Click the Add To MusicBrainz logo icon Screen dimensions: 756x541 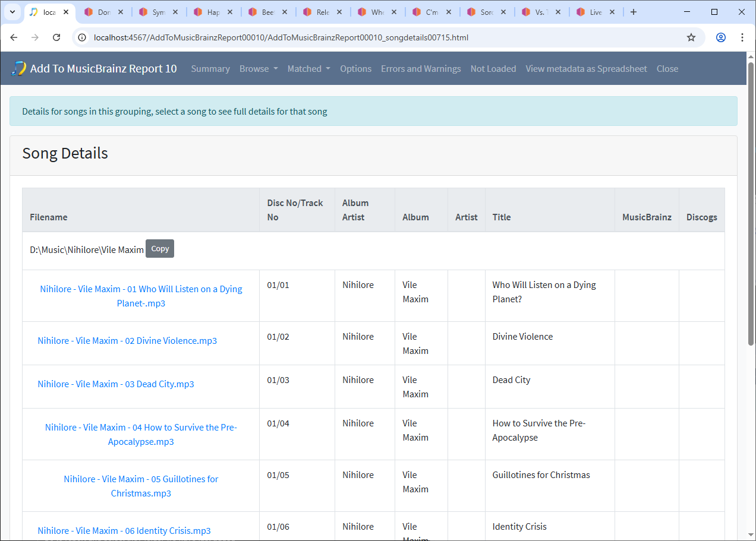pos(19,68)
